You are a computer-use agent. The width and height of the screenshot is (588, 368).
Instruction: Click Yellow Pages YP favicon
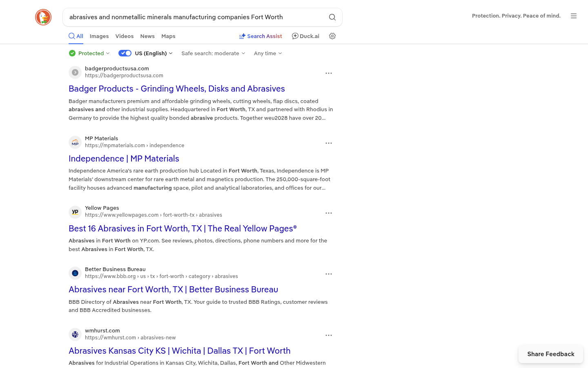tap(75, 212)
